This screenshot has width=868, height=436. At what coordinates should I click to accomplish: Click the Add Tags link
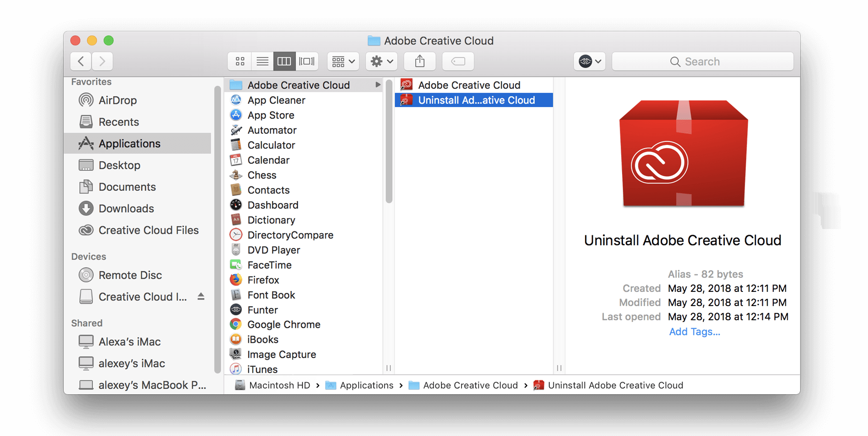tap(695, 331)
